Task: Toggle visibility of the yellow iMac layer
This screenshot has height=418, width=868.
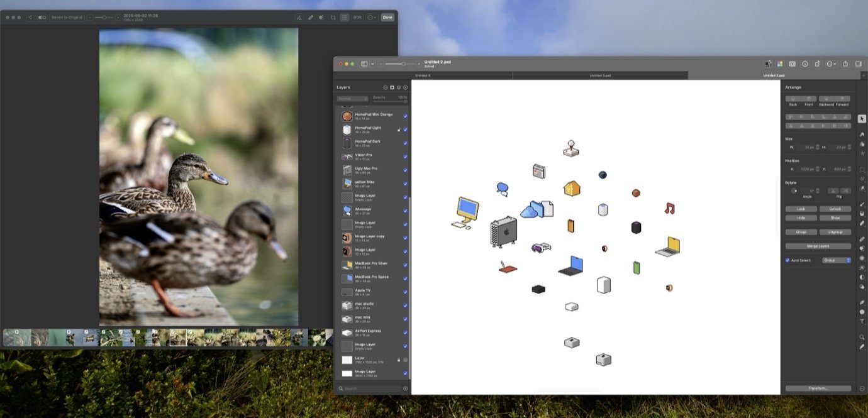Action: click(x=405, y=184)
